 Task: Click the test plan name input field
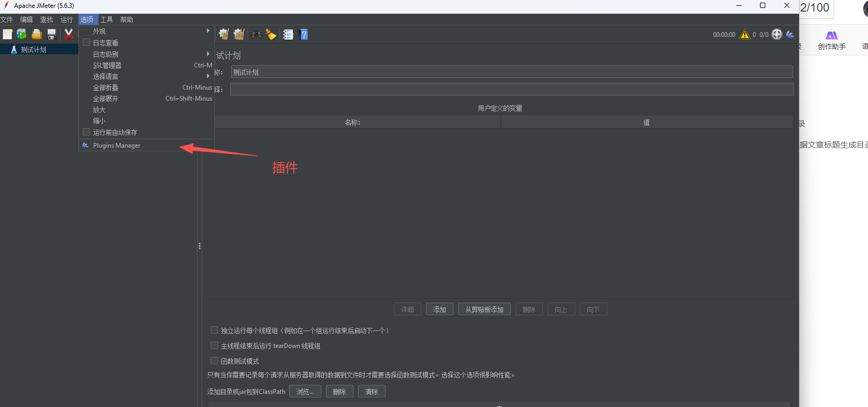(511, 72)
